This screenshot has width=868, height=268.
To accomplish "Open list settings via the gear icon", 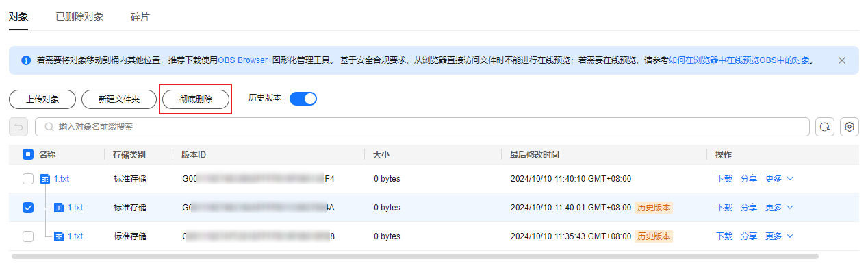I will [x=850, y=127].
